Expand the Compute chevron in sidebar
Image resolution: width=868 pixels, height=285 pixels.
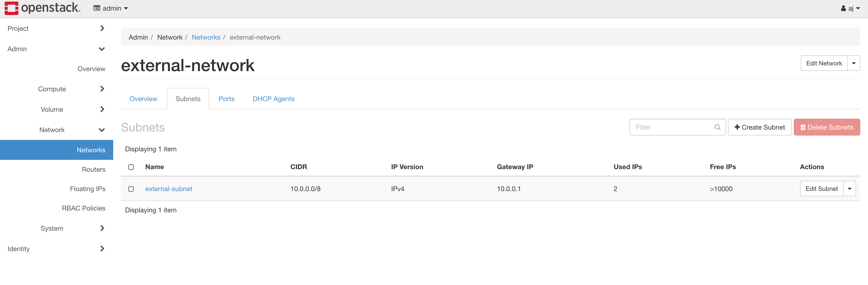click(102, 89)
